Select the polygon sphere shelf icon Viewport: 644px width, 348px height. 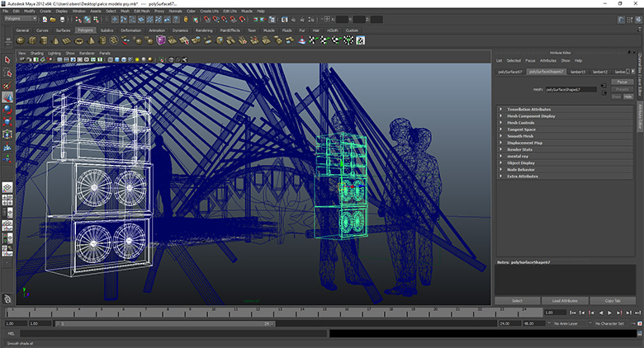pyautogui.click(x=20, y=40)
